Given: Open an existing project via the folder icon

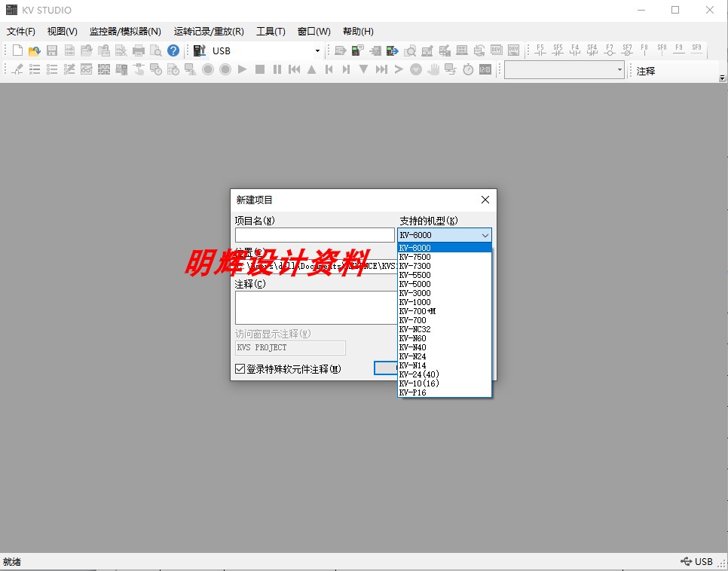Looking at the screenshot, I should 34,50.
